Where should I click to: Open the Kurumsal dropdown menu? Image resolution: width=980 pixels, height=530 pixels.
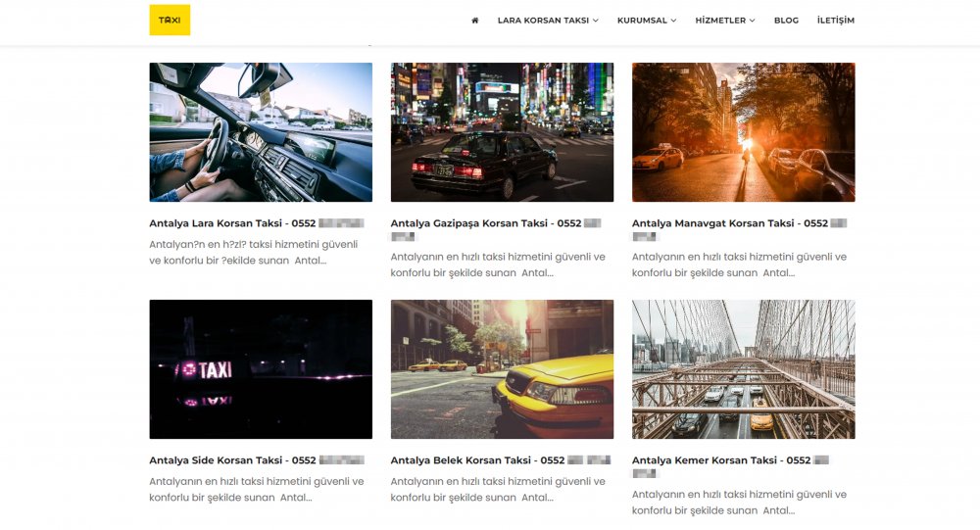click(646, 21)
